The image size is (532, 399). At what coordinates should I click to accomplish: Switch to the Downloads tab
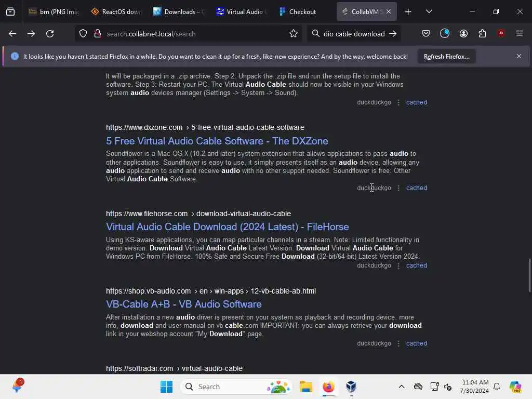point(179,12)
